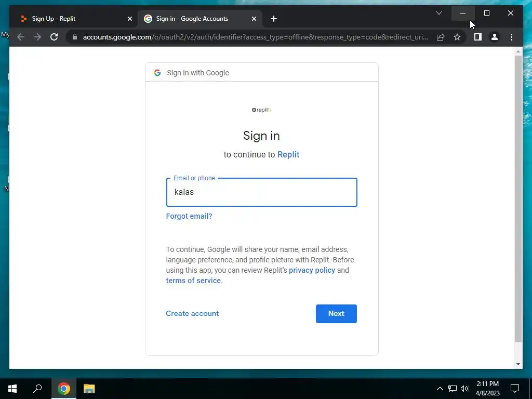Click the browser forward arrow
Screen dimensions: 532x399
click(37, 37)
